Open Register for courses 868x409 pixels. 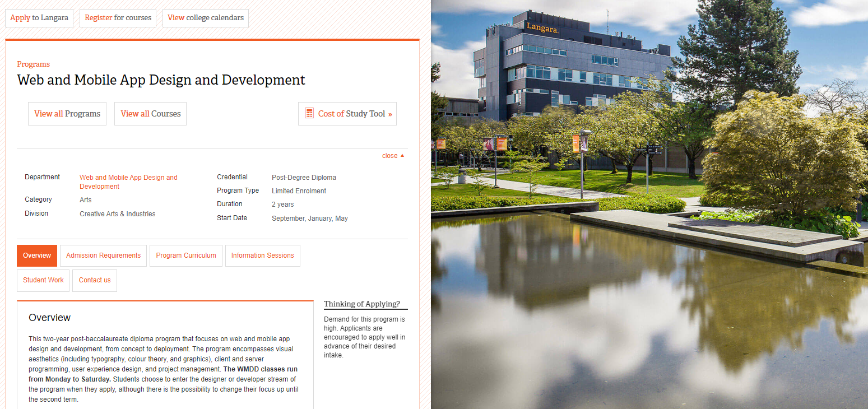click(x=118, y=18)
